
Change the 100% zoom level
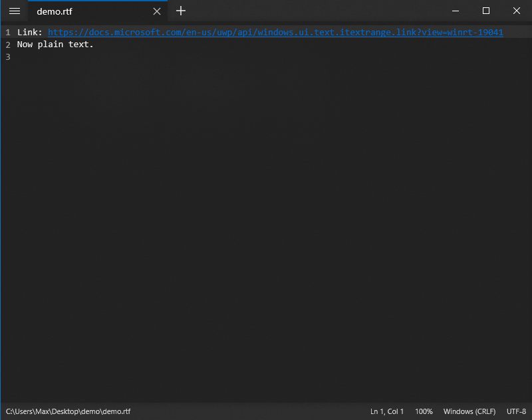pos(424,411)
